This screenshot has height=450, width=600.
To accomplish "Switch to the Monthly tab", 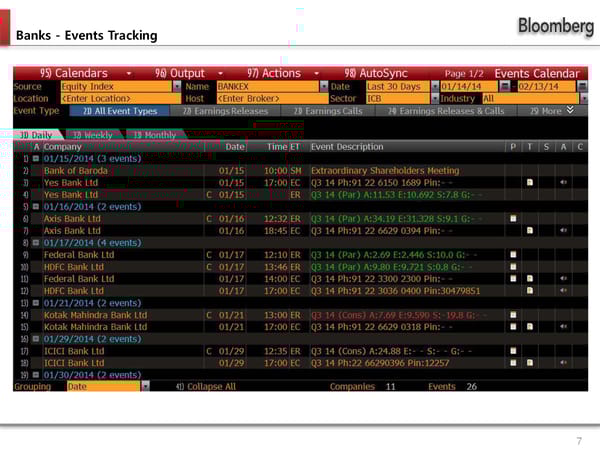I will (x=155, y=135).
